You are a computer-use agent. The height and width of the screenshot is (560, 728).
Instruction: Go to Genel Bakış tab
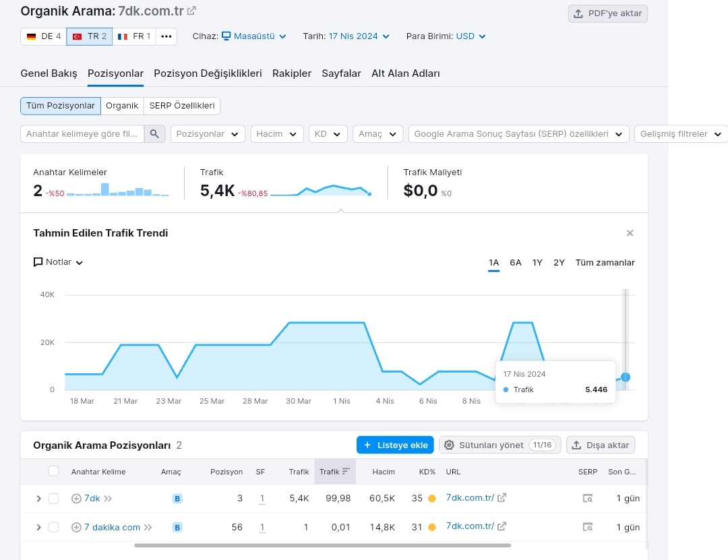49,73
